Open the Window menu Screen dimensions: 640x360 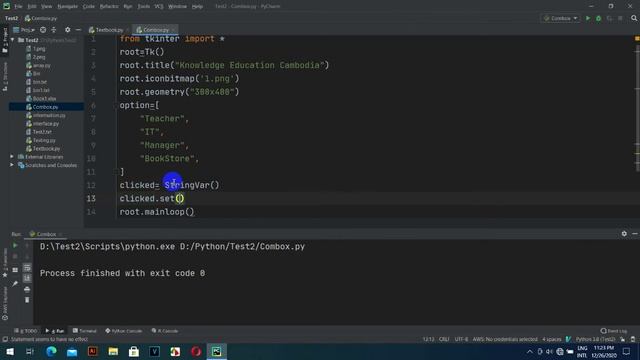(x=177, y=7)
